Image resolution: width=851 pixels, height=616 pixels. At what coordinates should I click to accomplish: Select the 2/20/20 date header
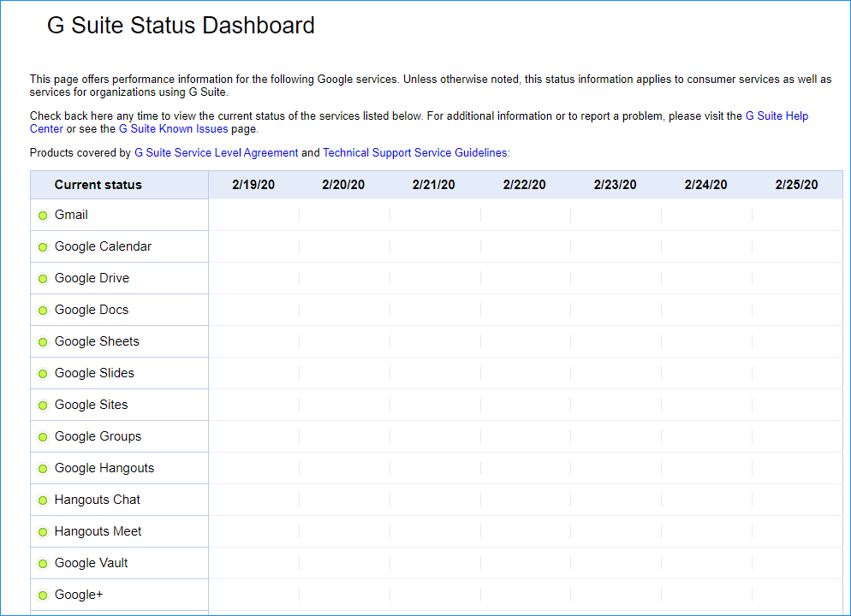(343, 185)
